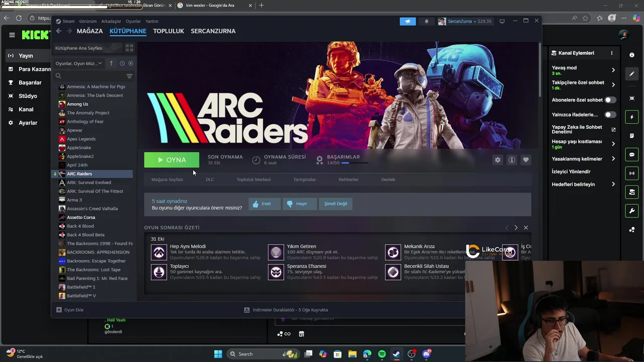Screen dimensions: 644x362
Task: Click the green OYNA play button
Action: coord(172,160)
